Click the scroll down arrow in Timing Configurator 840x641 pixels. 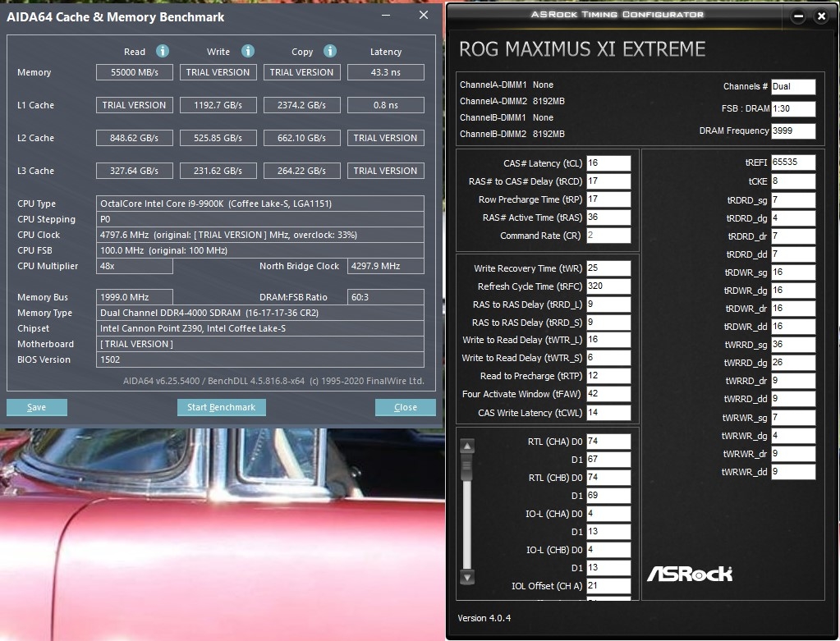click(x=467, y=578)
